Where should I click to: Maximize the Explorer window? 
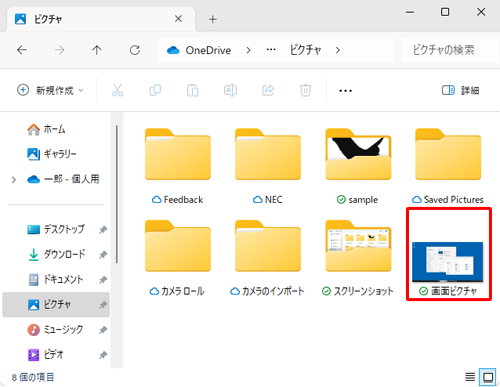pos(445,12)
